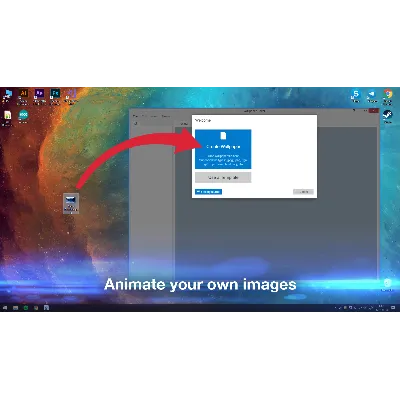The width and height of the screenshot is (400, 400).
Task: Click the blue Create Wallpaper tile
Action: [x=223, y=149]
